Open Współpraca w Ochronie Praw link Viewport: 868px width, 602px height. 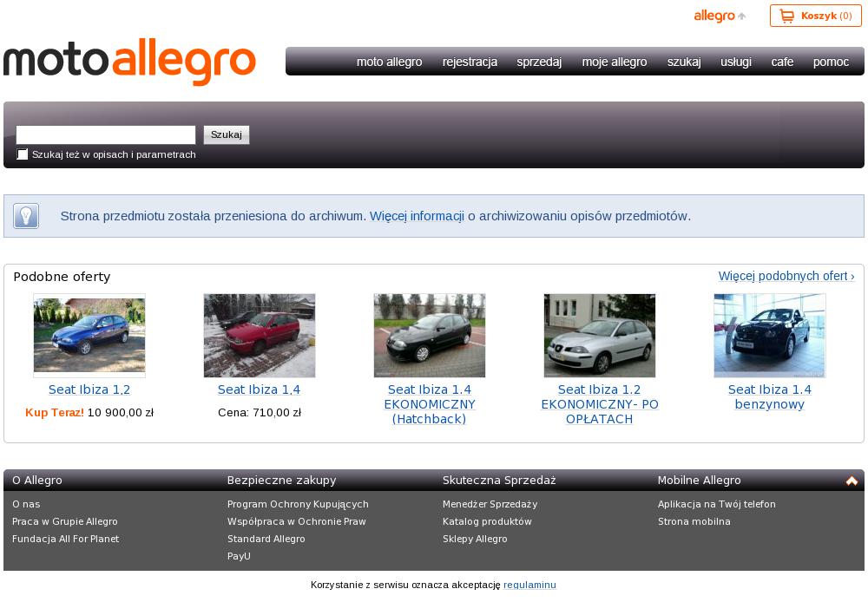tap(296, 521)
